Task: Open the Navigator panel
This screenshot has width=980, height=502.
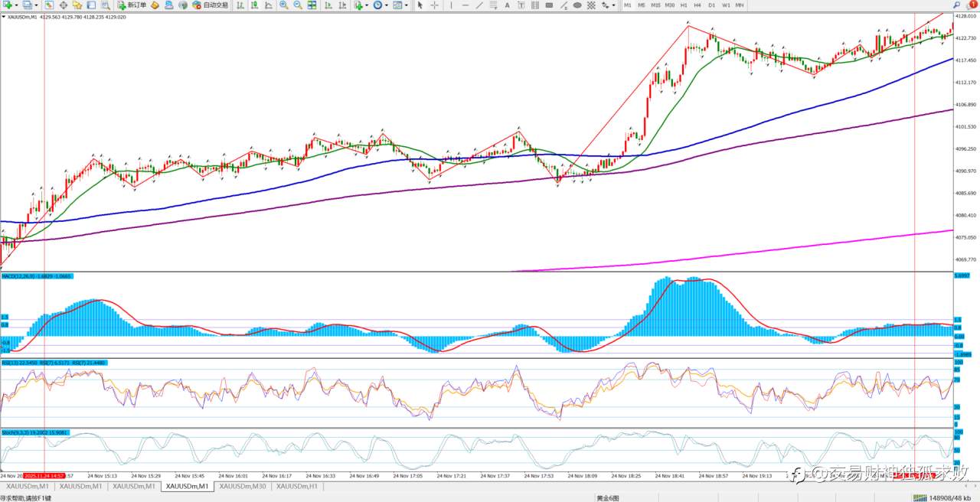Action: tap(77, 5)
